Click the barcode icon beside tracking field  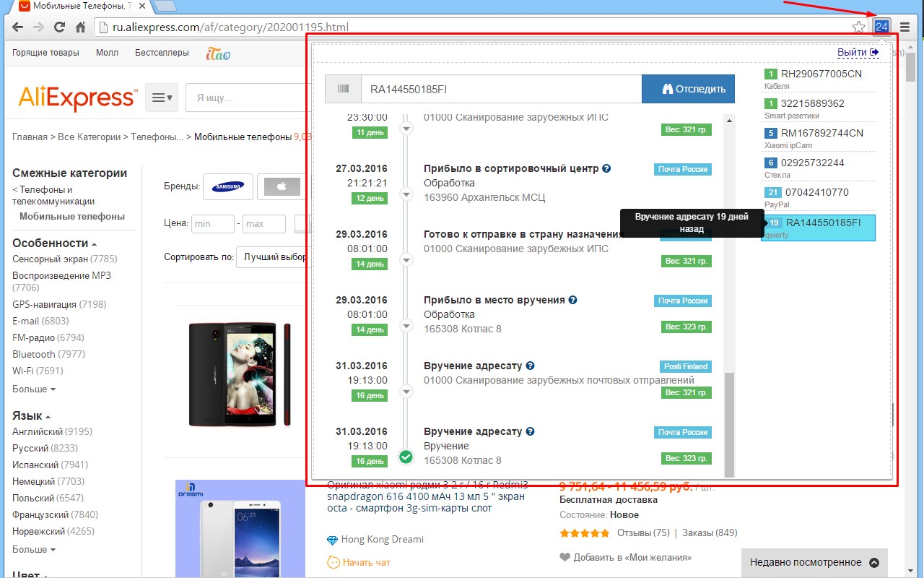coord(343,89)
